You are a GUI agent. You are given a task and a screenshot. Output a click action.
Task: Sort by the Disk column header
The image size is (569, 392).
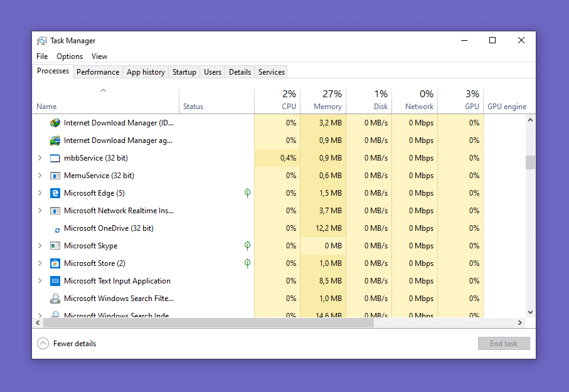tap(369, 101)
